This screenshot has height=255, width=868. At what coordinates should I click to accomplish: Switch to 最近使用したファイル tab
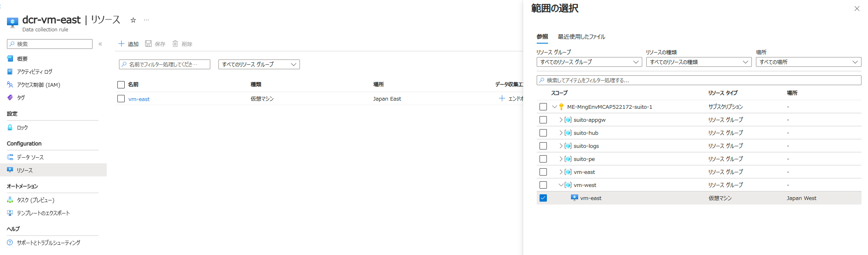[x=581, y=37]
